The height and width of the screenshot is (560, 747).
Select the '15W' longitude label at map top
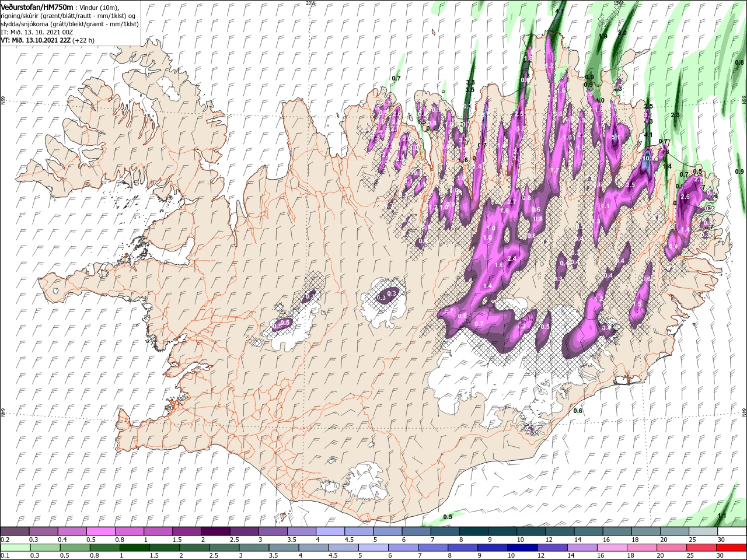click(619, 3)
